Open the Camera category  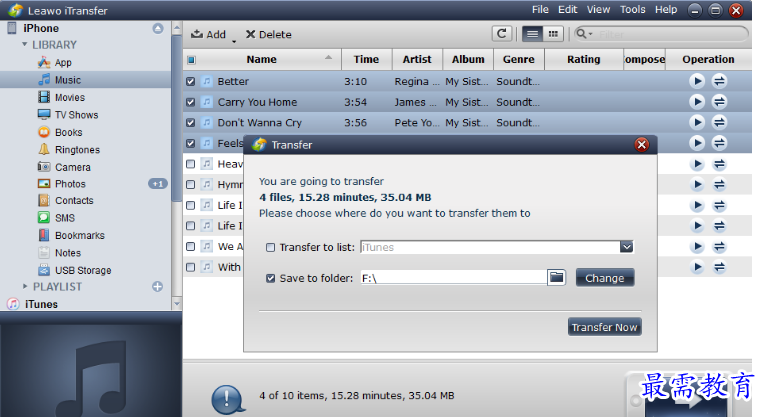(x=73, y=167)
